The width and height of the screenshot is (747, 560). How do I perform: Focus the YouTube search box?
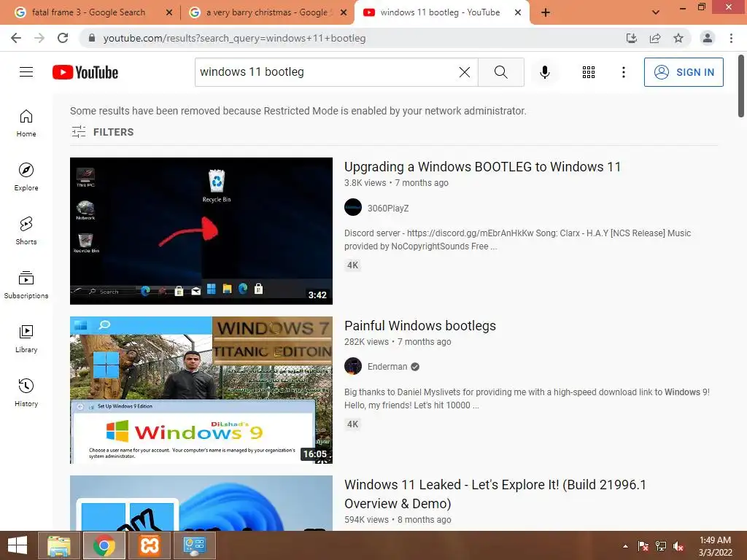tap(326, 72)
